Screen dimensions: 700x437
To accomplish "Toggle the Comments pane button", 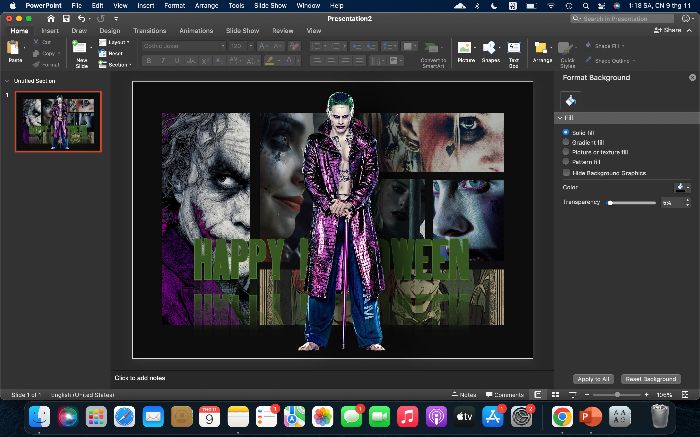I will (x=505, y=395).
